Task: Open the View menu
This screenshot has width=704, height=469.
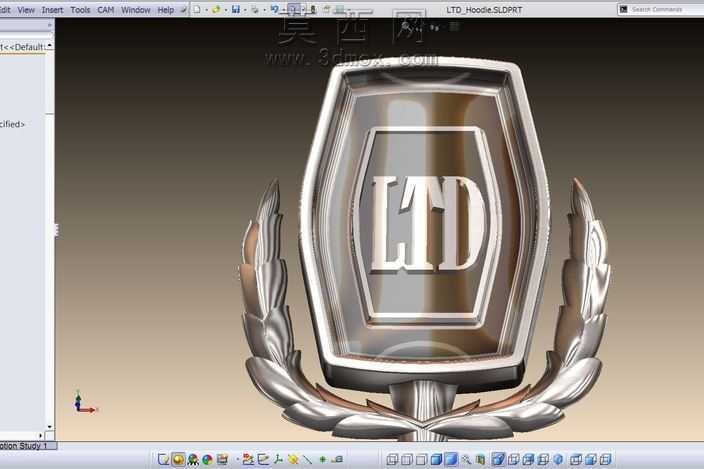Action: tap(26, 9)
